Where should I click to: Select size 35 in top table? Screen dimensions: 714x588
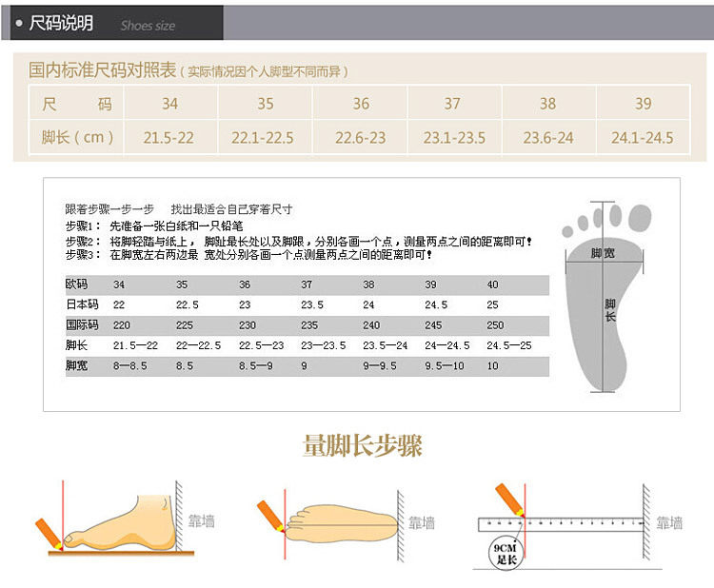266,104
